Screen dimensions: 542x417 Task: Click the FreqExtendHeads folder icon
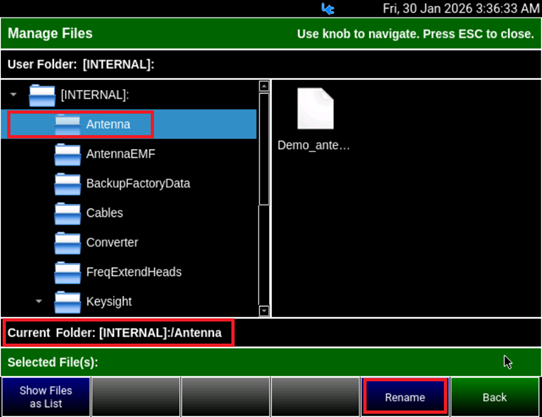pyautogui.click(x=67, y=272)
